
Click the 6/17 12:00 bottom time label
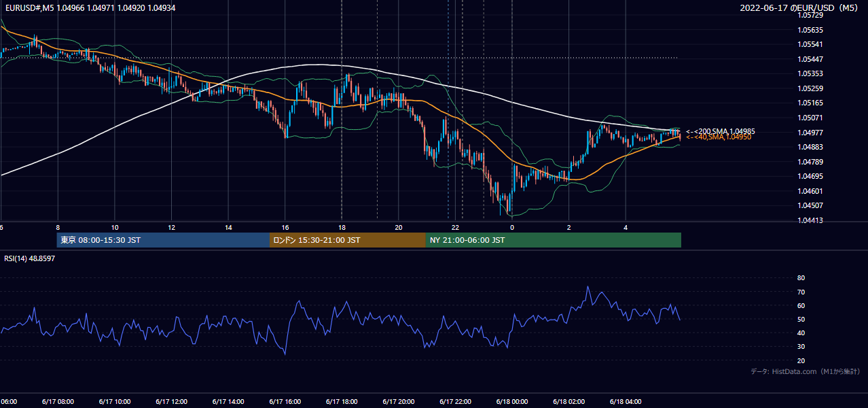click(x=171, y=401)
